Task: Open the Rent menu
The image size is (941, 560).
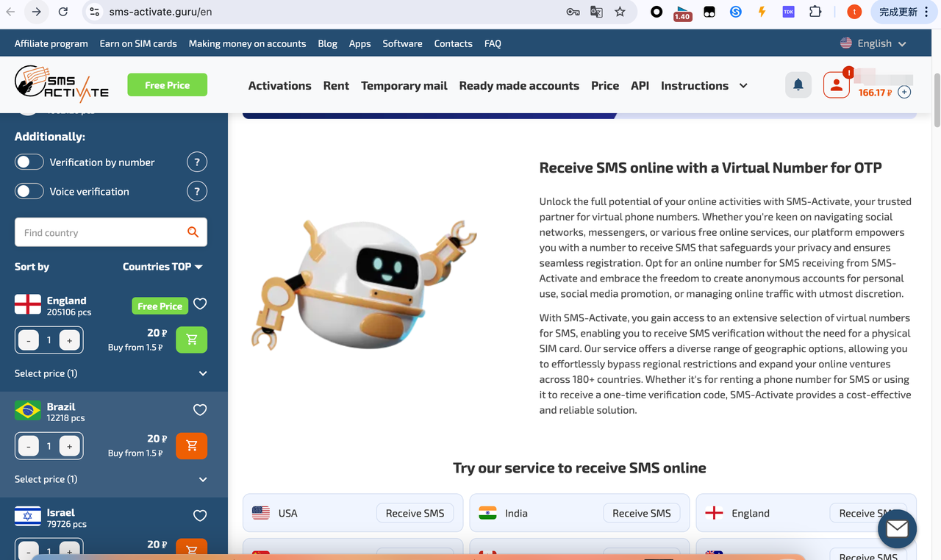Action: [x=336, y=86]
